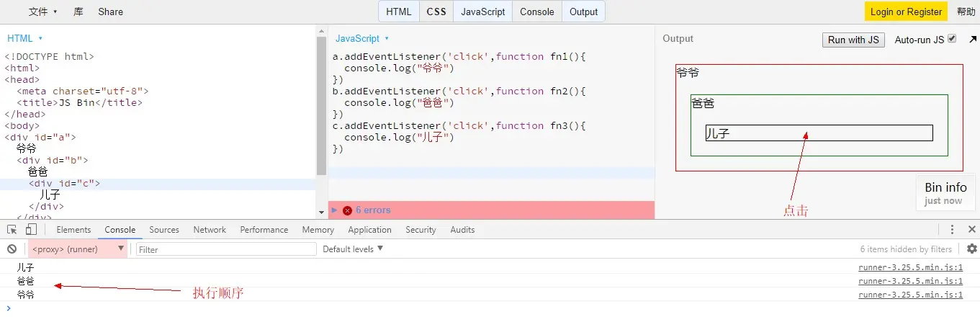
Task: Click the 儿子 console log entry
Action: (26, 267)
